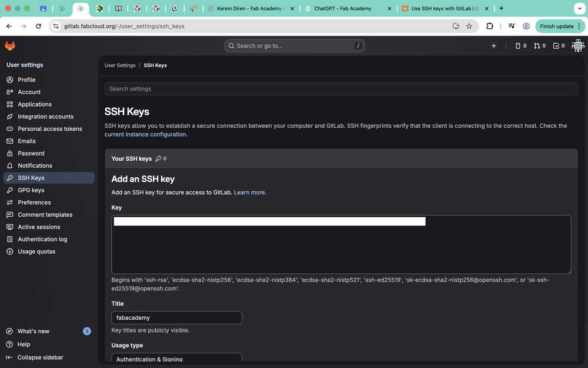Switch to ChatGPT - Fab Academy tab
The height and width of the screenshot is (368, 588).
coord(342,9)
